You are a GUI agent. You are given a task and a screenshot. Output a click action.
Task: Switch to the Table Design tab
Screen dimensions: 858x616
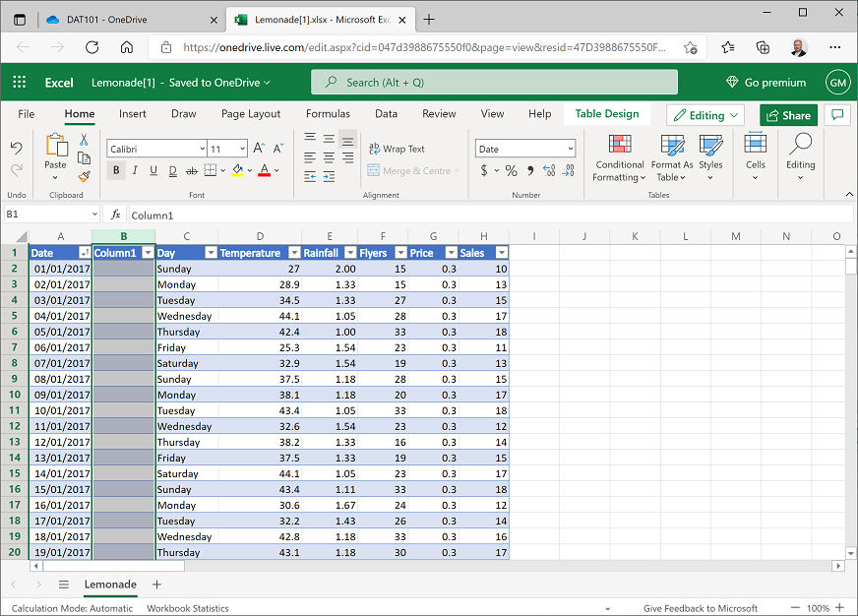tap(607, 114)
